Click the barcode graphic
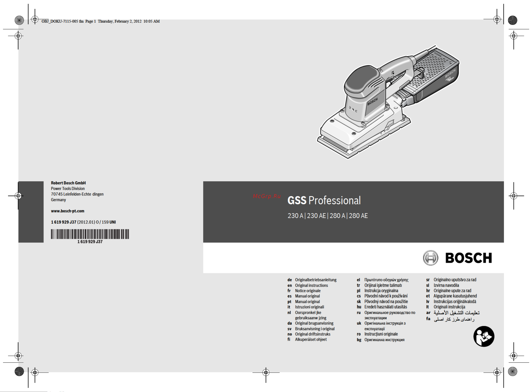This screenshot has height=392, width=532. pyautogui.click(x=90, y=234)
